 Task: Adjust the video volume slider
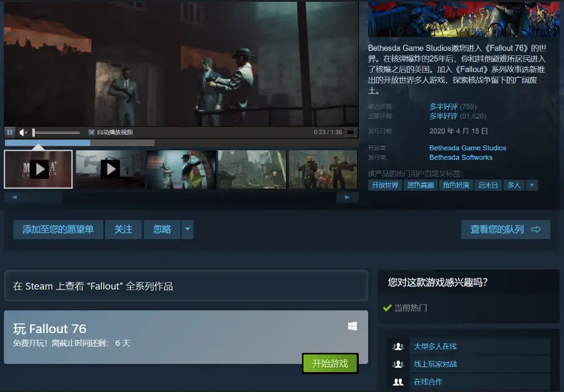click(x=56, y=132)
